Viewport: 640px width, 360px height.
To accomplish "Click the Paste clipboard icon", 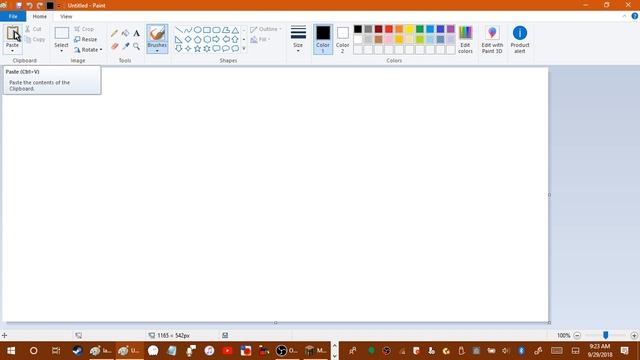I will click(x=13, y=33).
